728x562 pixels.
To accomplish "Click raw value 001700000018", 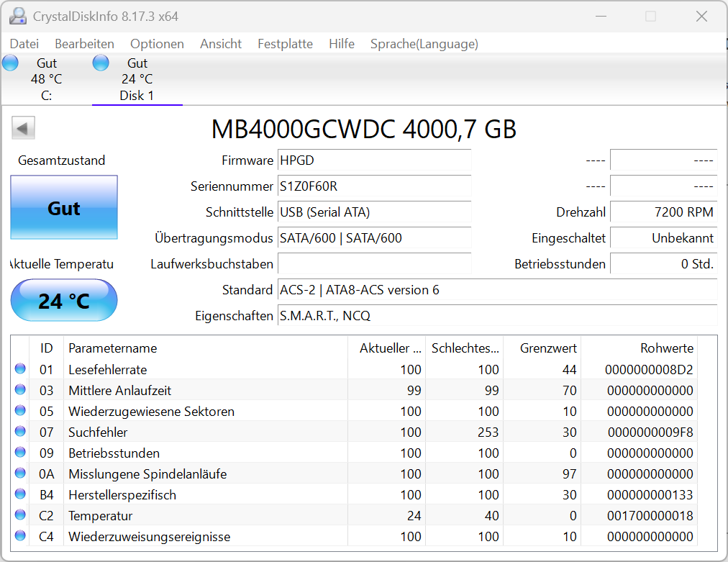I will tap(650, 516).
